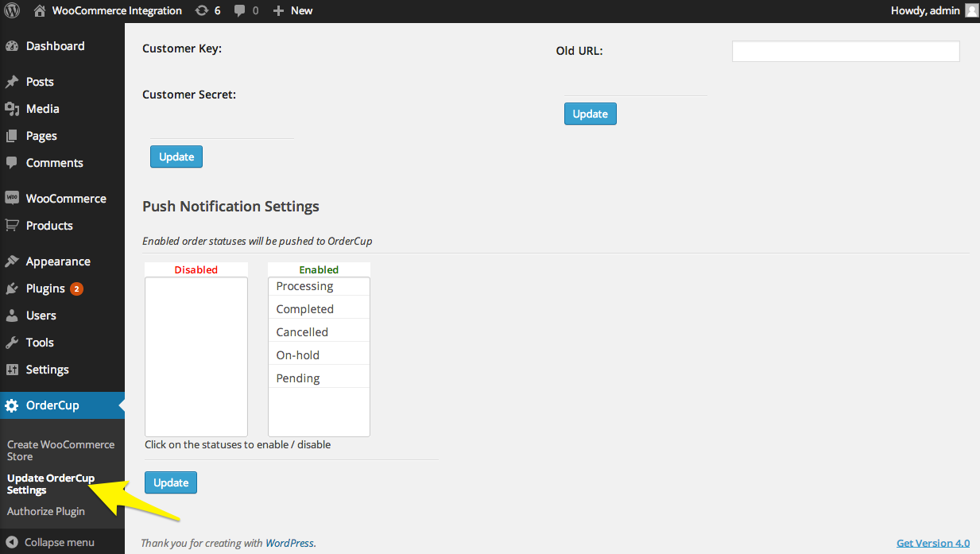
Task: Click the WooCommerce logo icon
Action: [12, 199]
